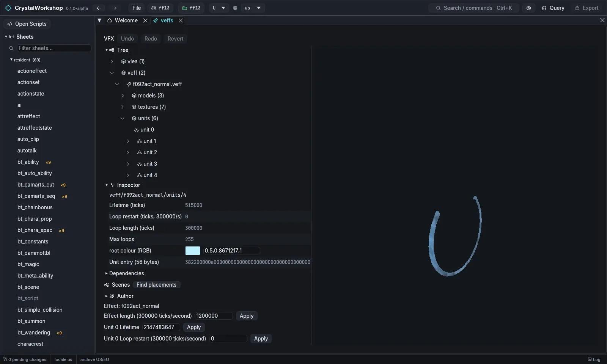The height and width of the screenshot is (364, 607).
Task: Click 0 pending changes status
Action: 25,359
